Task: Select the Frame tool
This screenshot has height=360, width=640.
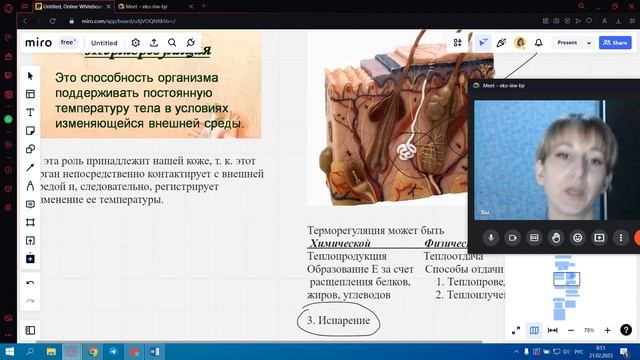Action: [30, 222]
